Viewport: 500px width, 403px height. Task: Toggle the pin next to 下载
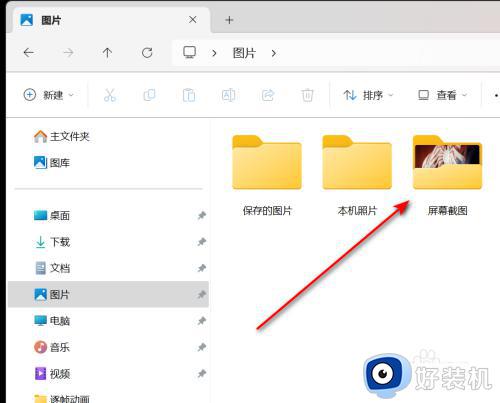pos(201,242)
